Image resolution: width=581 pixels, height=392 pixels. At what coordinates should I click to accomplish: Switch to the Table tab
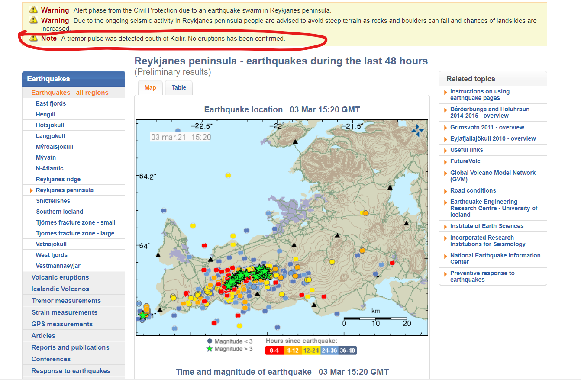click(179, 87)
